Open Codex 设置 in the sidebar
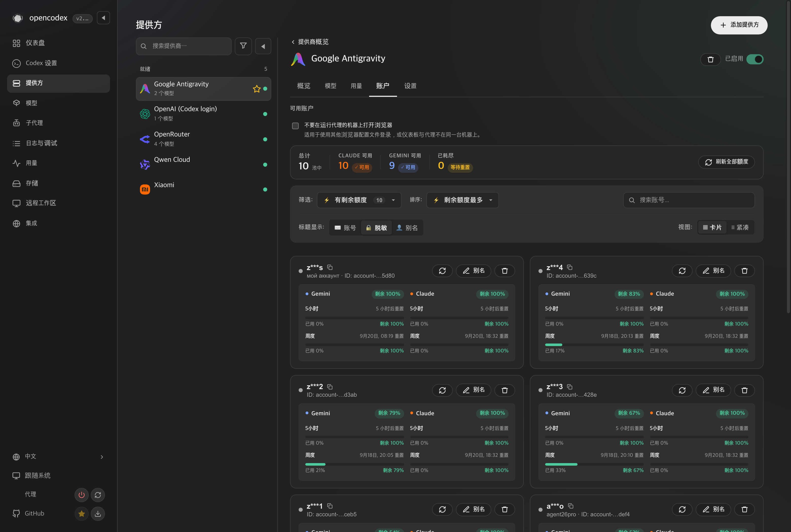Screen dimensions: 791x532 tap(58, 63)
